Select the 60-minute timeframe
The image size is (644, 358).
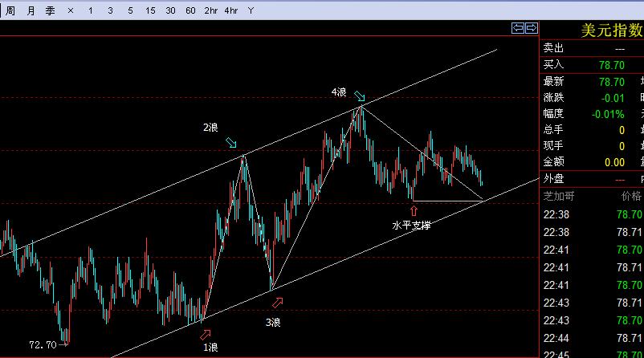[x=190, y=10]
